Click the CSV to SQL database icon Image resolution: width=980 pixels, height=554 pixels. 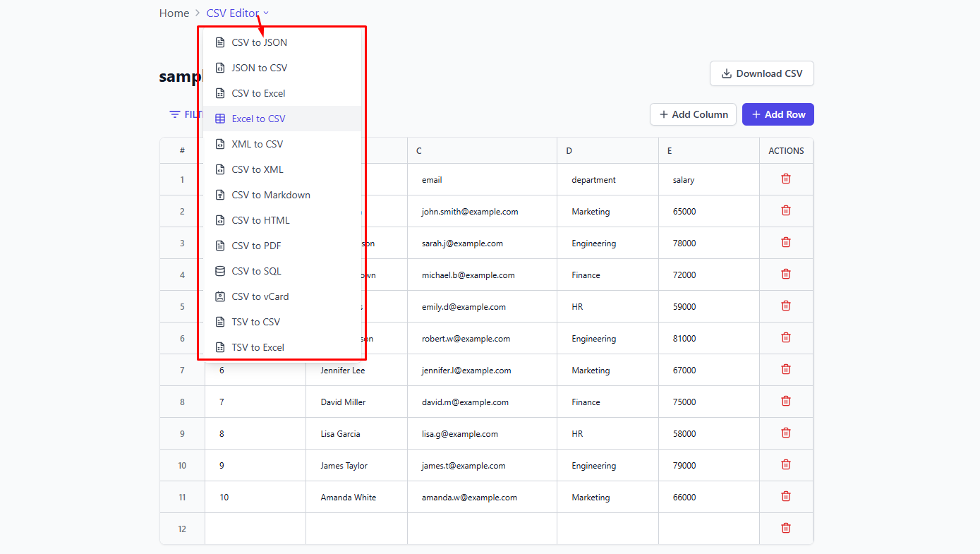tap(220, 271)
